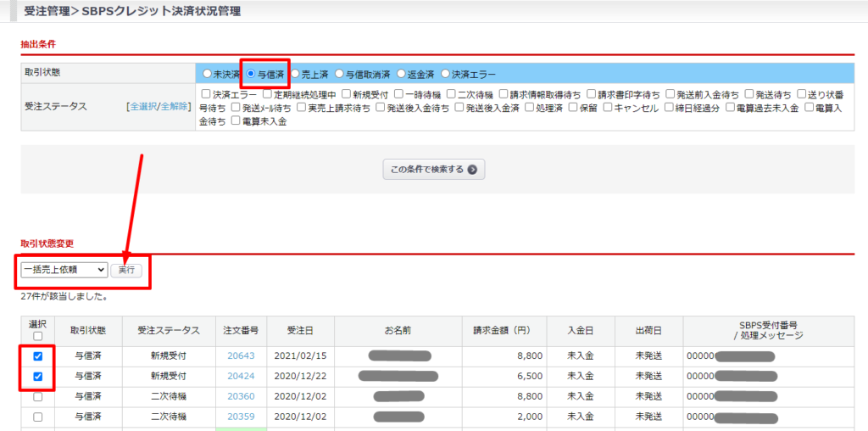Check the checkbox for order 20360
Image resolution: width=868 pixels, height=431 pixels.
pyautogui.click(x=37, y=396)
